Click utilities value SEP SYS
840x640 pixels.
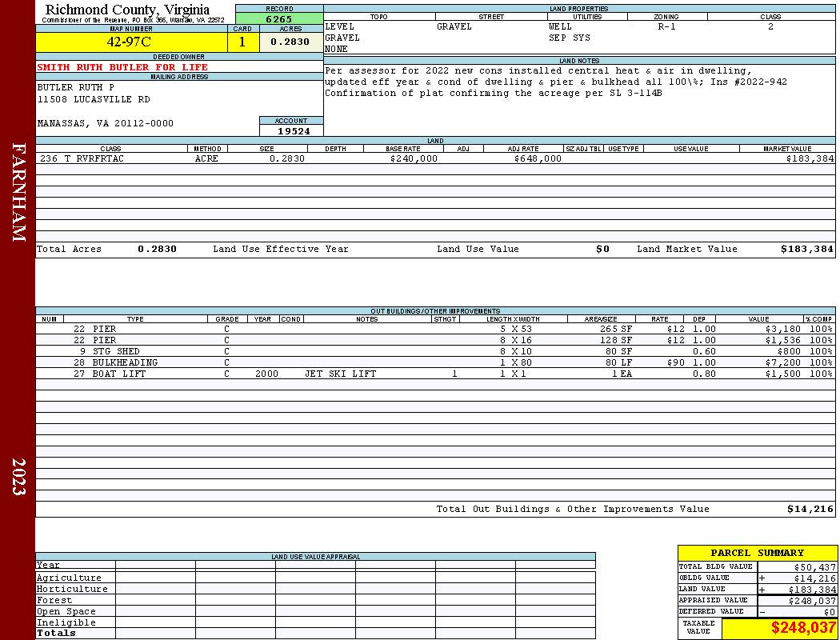(570, 38)
